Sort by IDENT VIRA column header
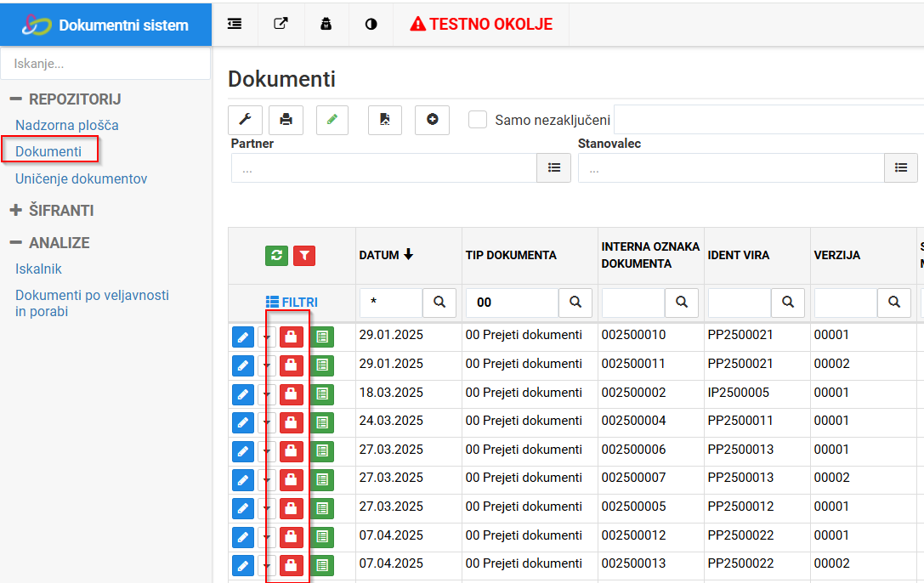Screen dimensions: 924x583 point(739,255)
